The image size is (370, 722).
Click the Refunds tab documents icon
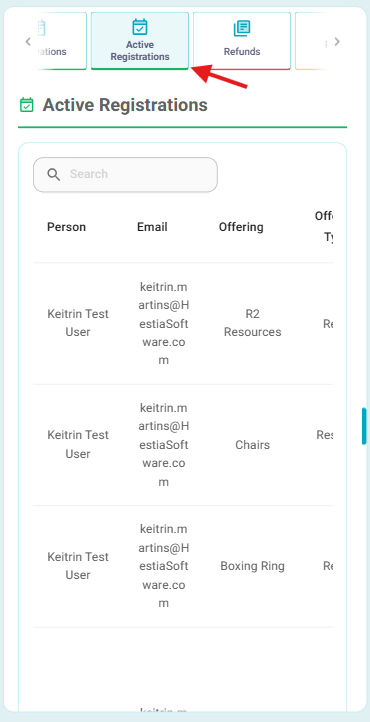pyautogui.click(x=242, y=29)
